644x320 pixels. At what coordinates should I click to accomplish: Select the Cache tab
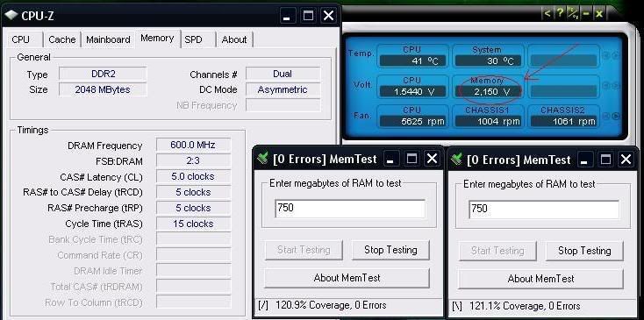(62, 39)
